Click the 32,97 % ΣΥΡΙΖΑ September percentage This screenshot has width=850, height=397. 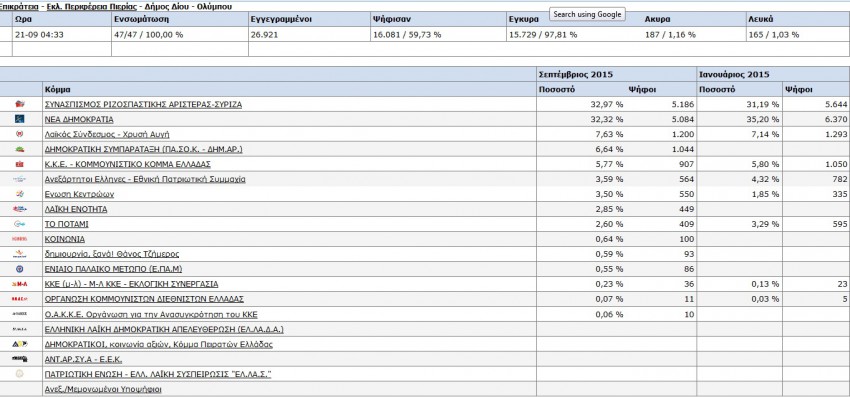click(x=607, y=104)
